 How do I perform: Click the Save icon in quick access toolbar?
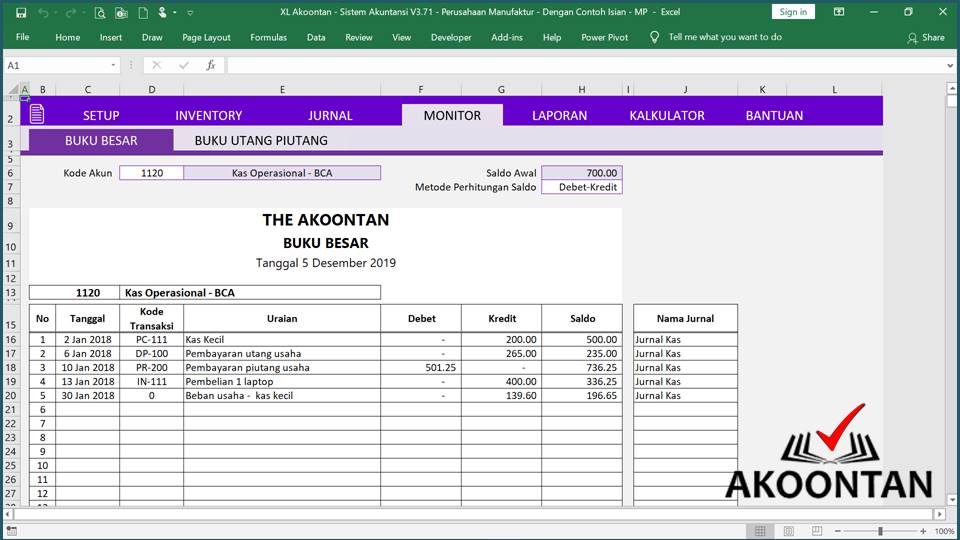(x=21, y=12)
